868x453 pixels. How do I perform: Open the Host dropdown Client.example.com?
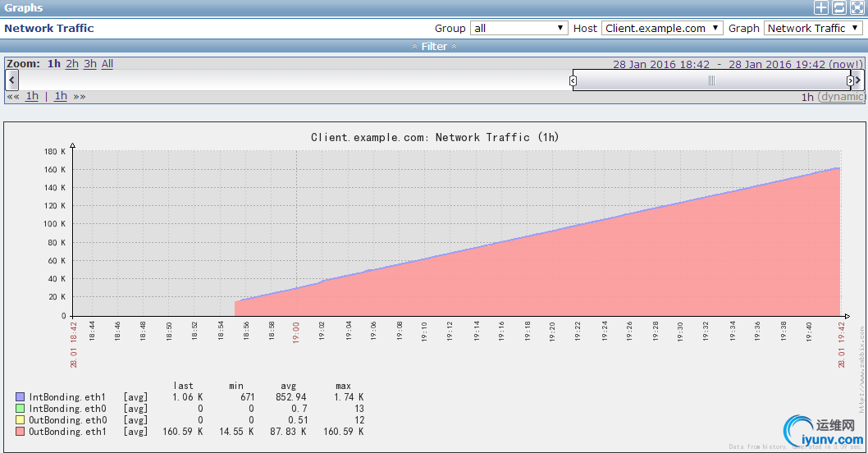click(x=662, y=28)
